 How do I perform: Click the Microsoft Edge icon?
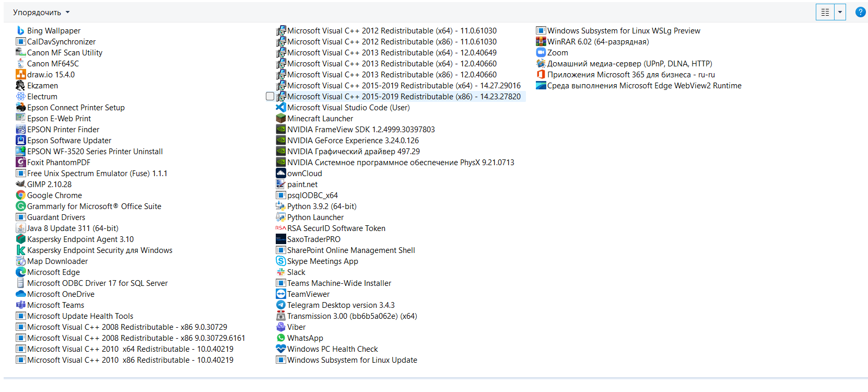(x=21, y=272)
